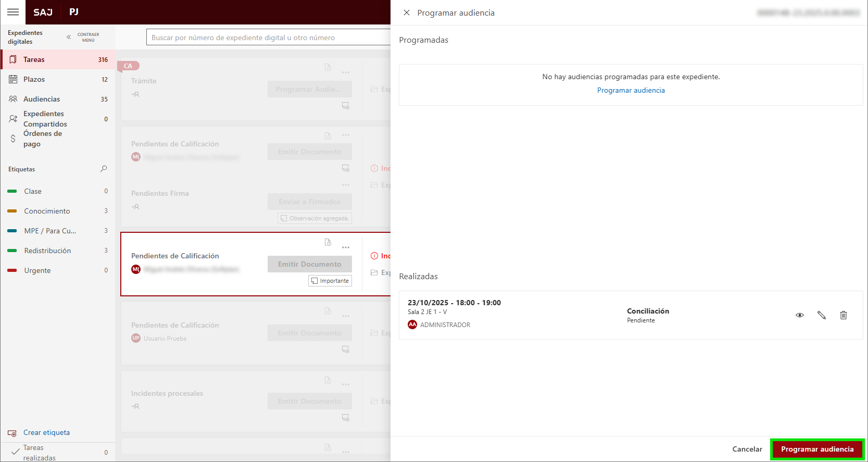
Task: Open Audiencias in the sidebar
Action: pos(42,99)
